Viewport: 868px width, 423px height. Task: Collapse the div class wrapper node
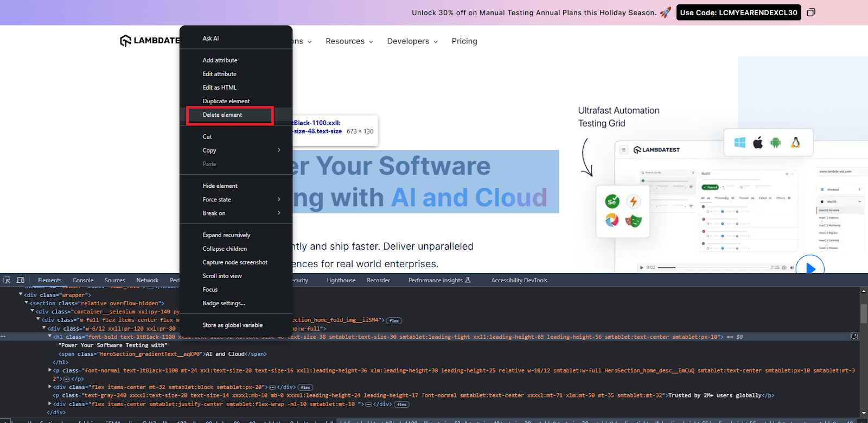click(21, 294)
